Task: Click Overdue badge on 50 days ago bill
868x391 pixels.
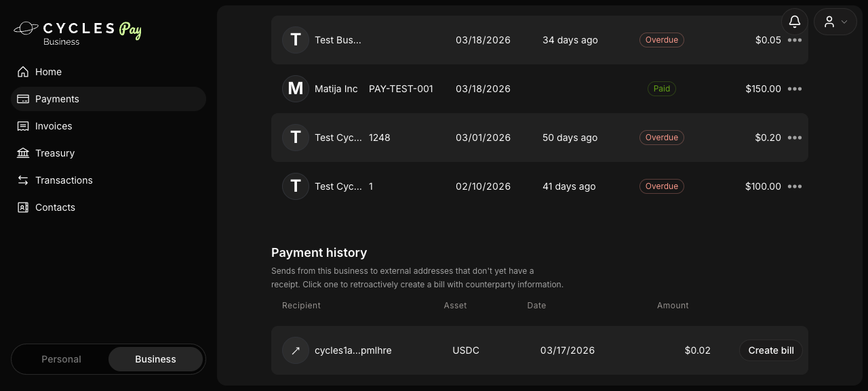Action: pos(662,138)
